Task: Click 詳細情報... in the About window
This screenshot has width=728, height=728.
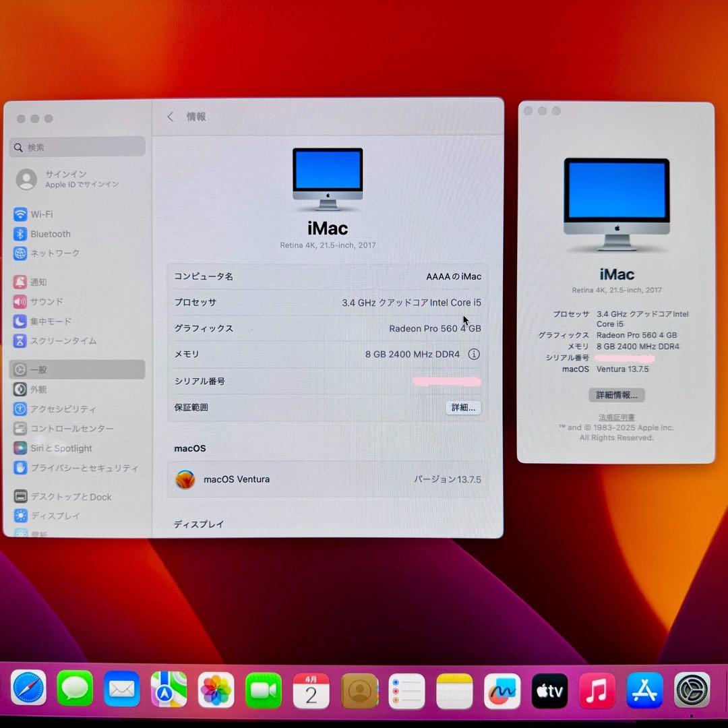Action: click(615, 395)
